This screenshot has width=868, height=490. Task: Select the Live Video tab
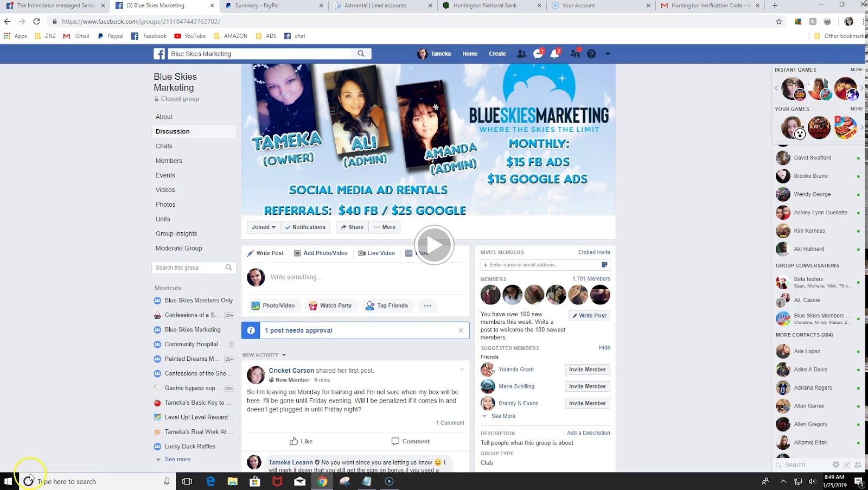point(376,253)
